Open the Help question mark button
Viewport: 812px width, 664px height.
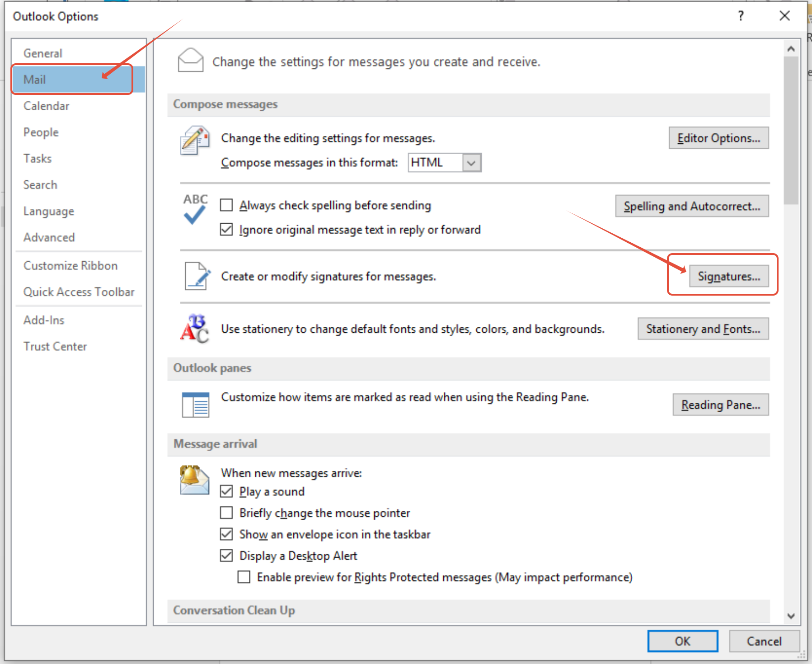(x=741, y=16)
